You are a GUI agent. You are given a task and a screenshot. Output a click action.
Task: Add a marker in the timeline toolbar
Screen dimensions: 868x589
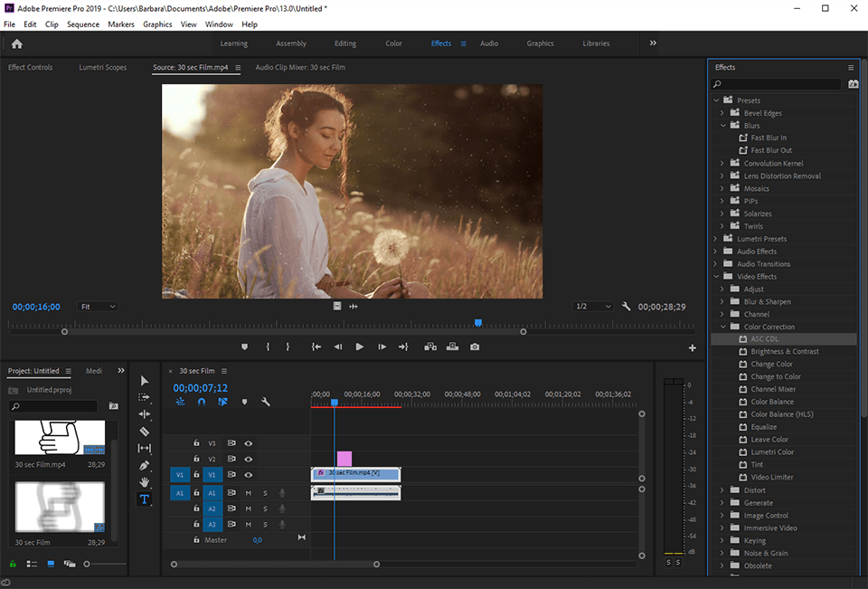[242, 400]
